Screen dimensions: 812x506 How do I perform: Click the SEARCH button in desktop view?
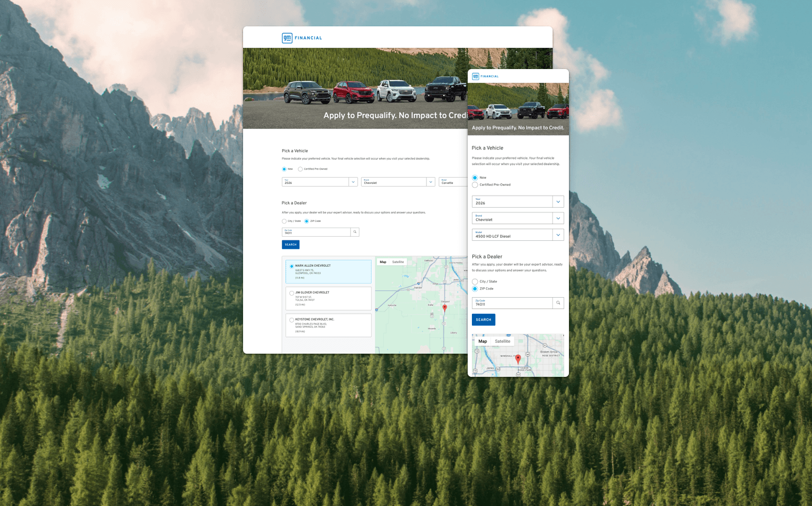(x=291, y=245)
